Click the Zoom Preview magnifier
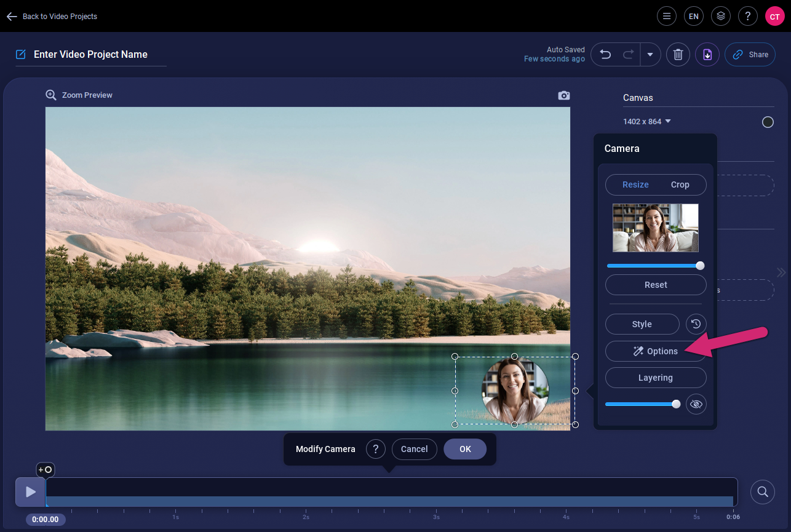The image size is (791, 532). tap(51, 95)
